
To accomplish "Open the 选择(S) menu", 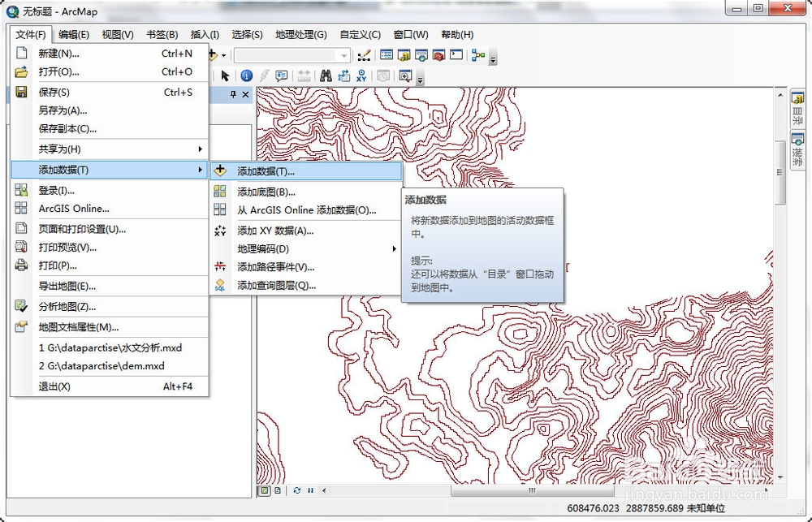I will (x=248, y=34).
